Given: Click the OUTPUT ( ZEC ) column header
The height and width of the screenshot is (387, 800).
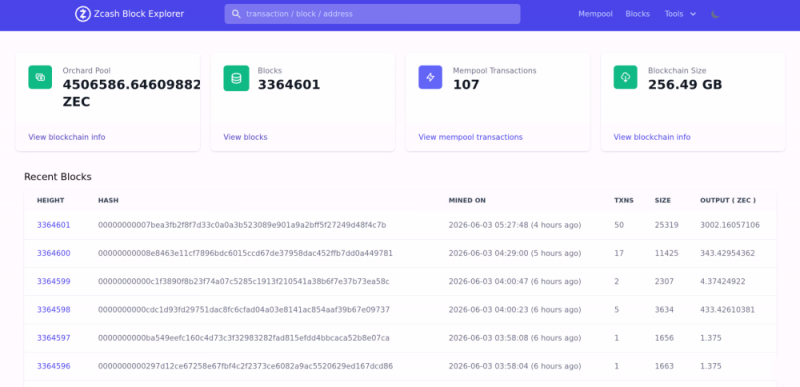Looking at the screenshot, I should tap(728, 200).
